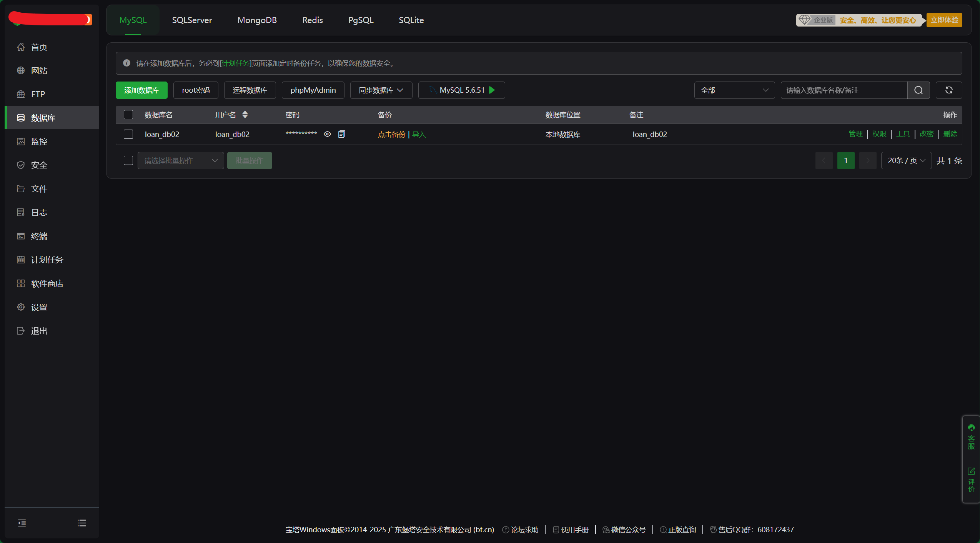
Task: Show loan_db02 password via eye icon
Action: click(327, 134)
